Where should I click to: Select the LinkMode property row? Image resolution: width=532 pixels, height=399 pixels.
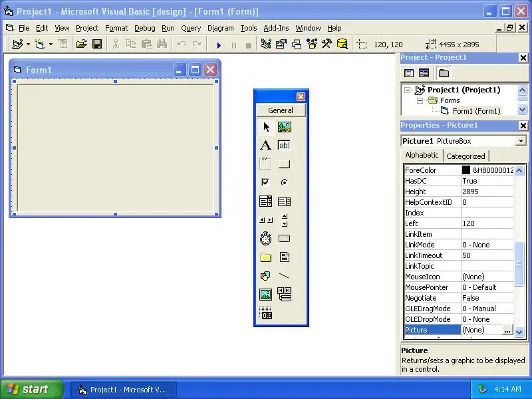[459, 245]
